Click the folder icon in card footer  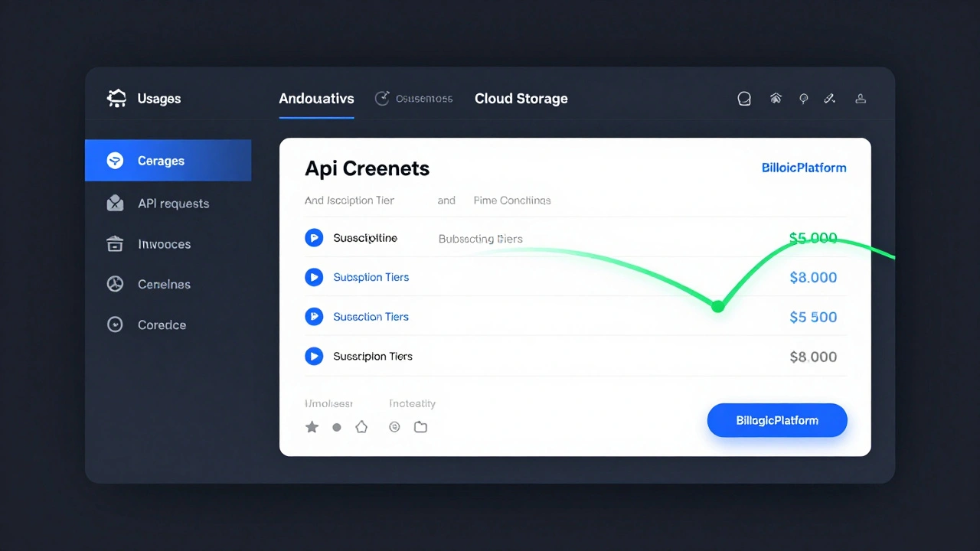click(420, 427)
